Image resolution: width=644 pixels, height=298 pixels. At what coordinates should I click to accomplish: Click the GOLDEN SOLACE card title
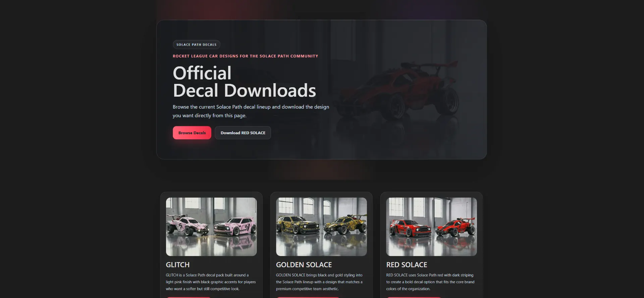tap(304, 265)
